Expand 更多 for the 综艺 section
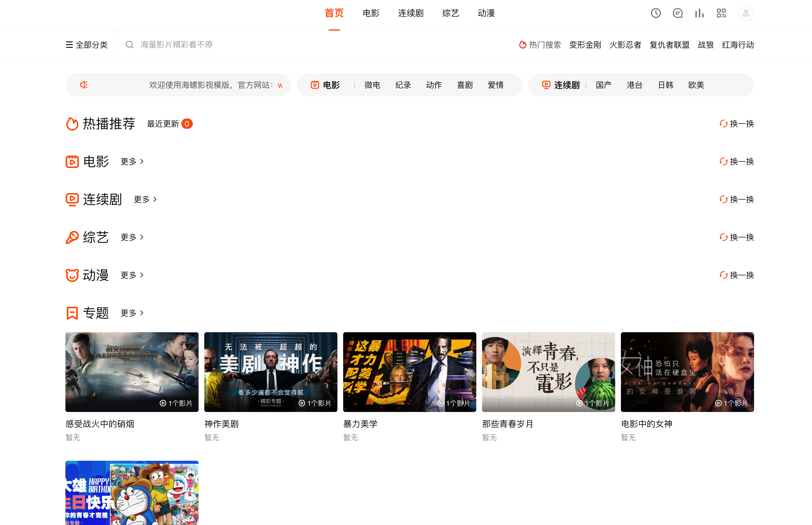The height and width of the screenshot is (525, 812). point(132,237)
